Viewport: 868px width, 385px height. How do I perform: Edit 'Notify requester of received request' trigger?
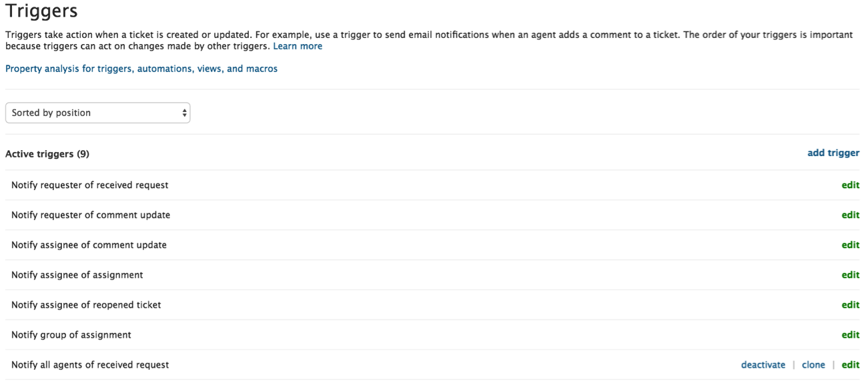pos(850,185)
